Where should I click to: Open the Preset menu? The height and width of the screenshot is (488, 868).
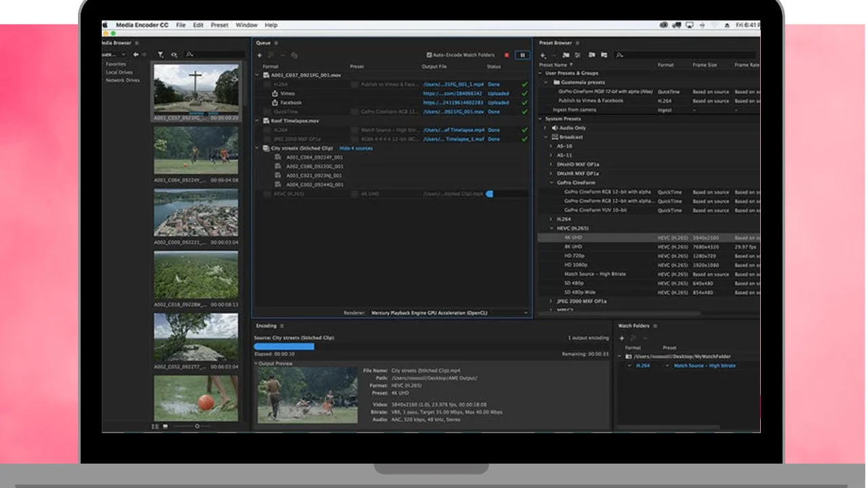(x=220, y=25)
